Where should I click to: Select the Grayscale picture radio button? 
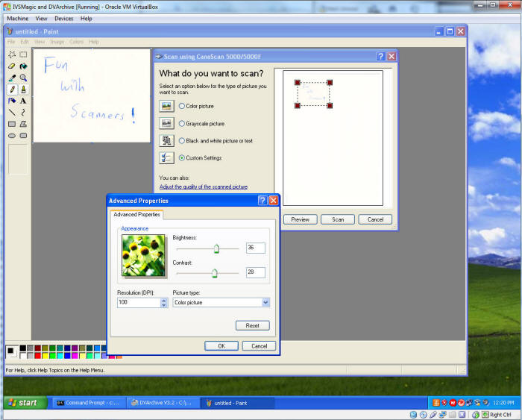182,124
